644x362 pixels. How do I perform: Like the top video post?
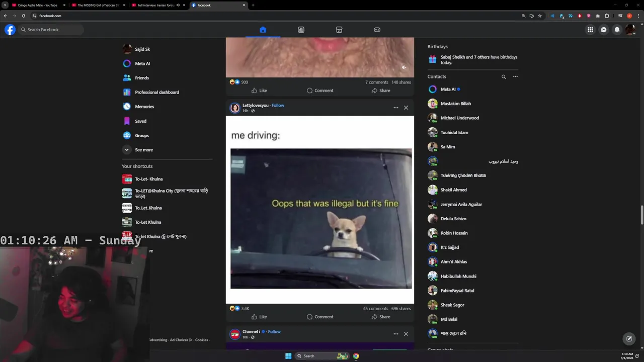click(x=259, y=90)
